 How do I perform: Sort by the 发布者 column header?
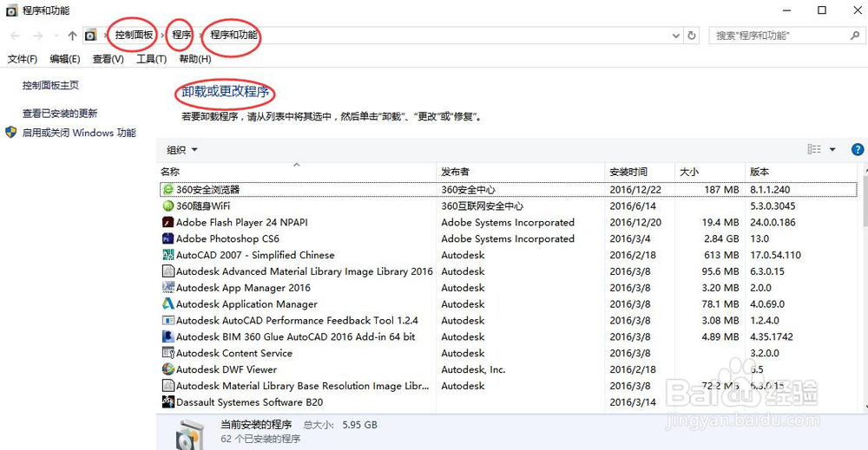click(x=520, y=172)
